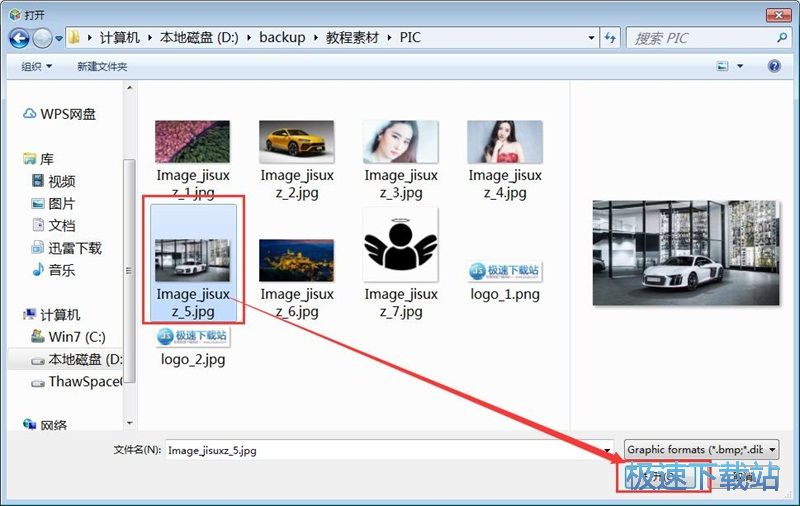Click 新建文件夹 in the toolbar
The image size is (800, 506).
102,66
